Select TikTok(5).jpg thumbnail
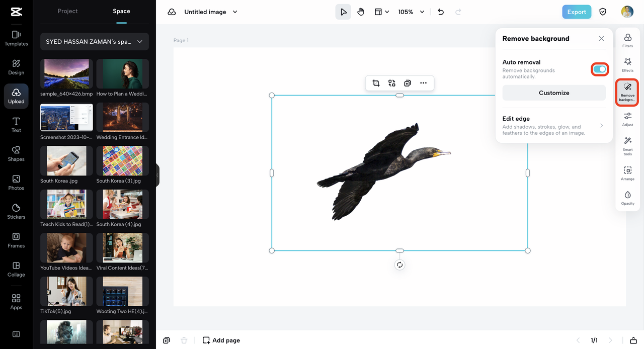Viewport: 644px width, 349px height. pyautogui.click(x=66, y=291)
